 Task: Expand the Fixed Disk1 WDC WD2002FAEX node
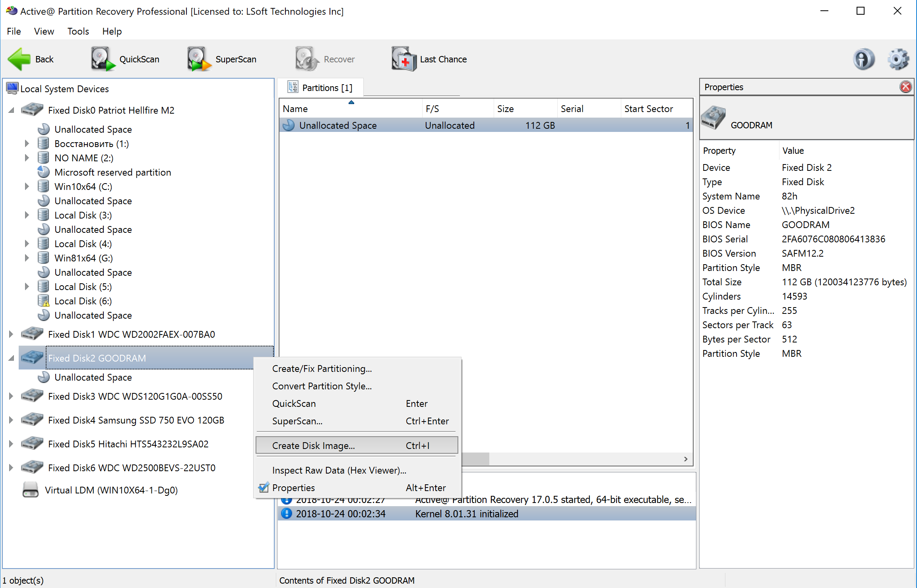click(x=10, y=334)
